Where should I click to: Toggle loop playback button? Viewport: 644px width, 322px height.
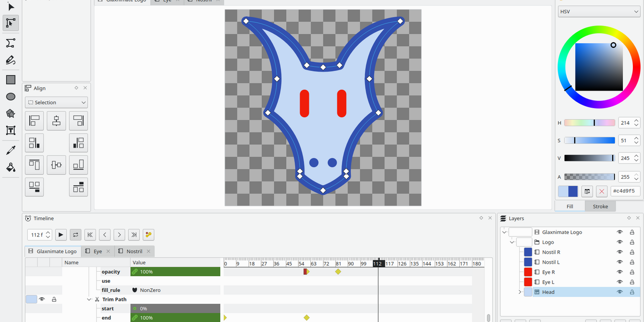click(75, 234)
